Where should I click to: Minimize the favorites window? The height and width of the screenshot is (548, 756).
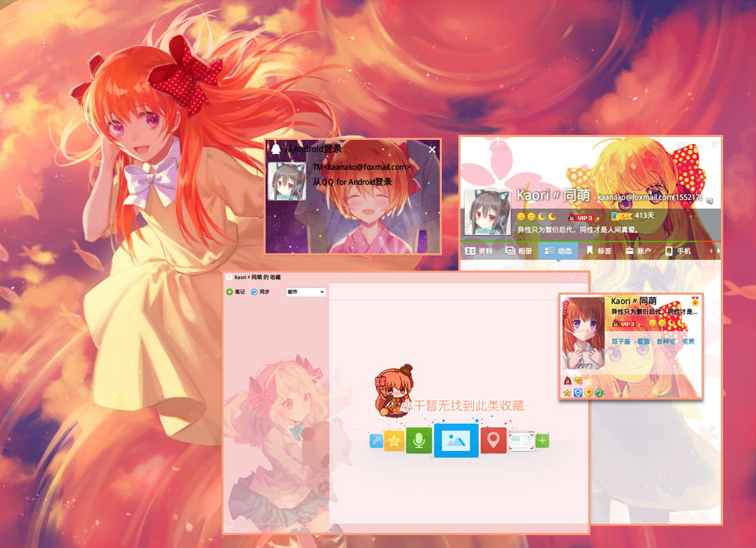click(x=560, y=278)
